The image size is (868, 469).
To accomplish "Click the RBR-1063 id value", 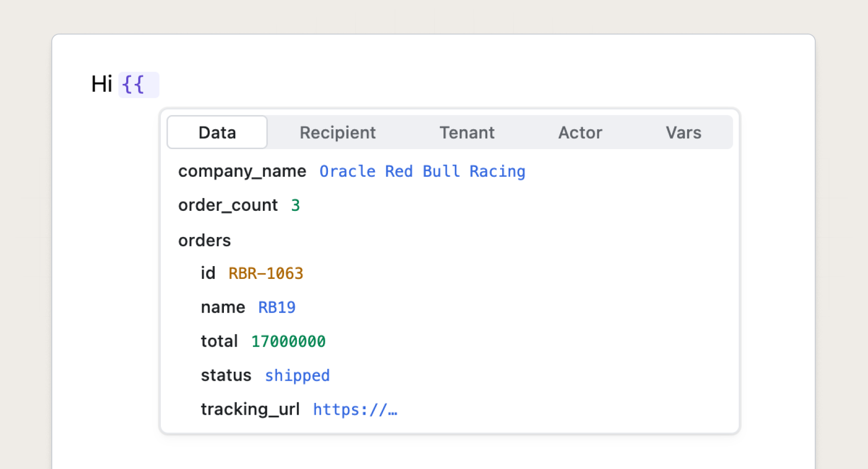I will tap(266, 273).
